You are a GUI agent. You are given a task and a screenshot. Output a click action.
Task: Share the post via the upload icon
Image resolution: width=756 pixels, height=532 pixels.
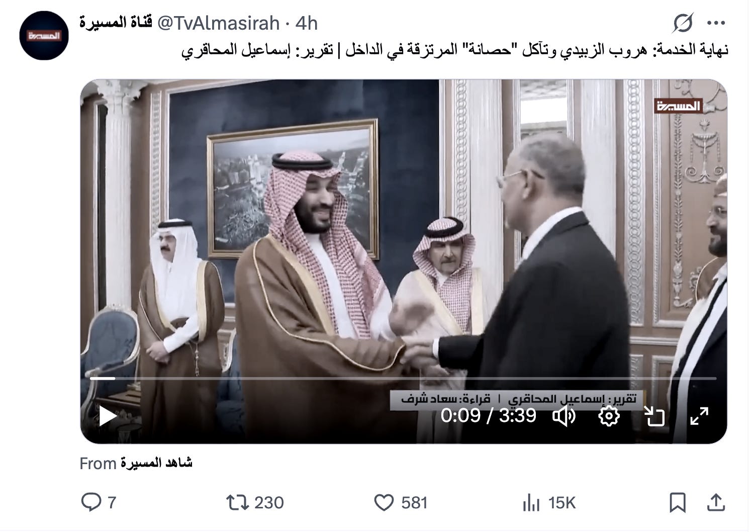click(715, 502)
